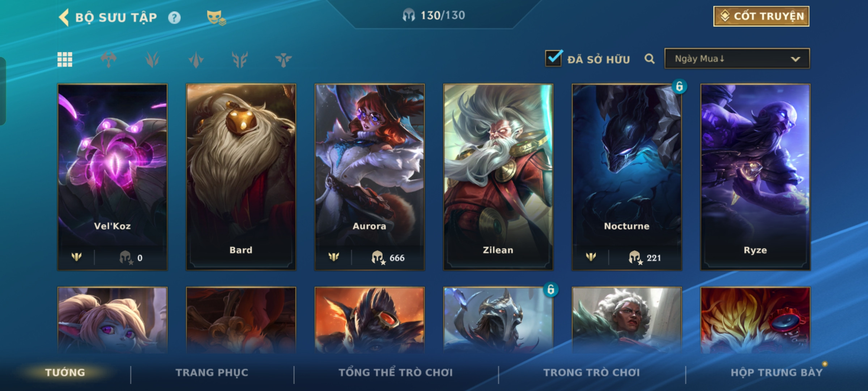The height and width of the screenshot is (391, 868).
Task: Open the Ngày Mua sort dropdown
Action: tap(737, 59)
